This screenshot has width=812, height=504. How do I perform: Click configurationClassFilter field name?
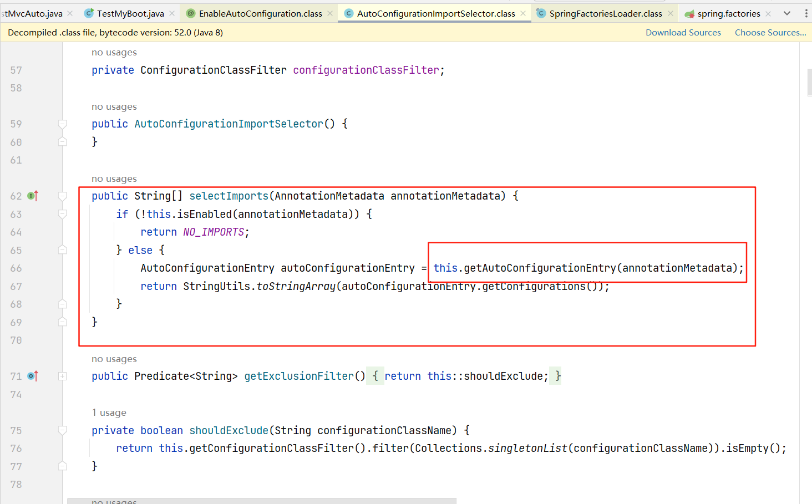tap(366, 70)
